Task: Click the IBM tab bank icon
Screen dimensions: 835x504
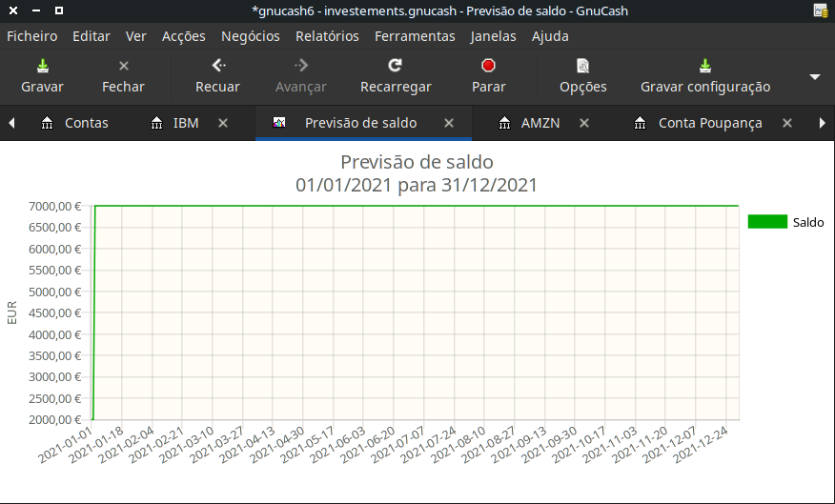Action: click(156, 123)
